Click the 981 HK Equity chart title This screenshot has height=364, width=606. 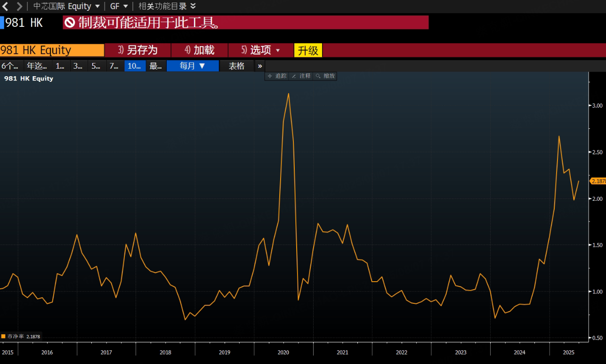[29, 79]
